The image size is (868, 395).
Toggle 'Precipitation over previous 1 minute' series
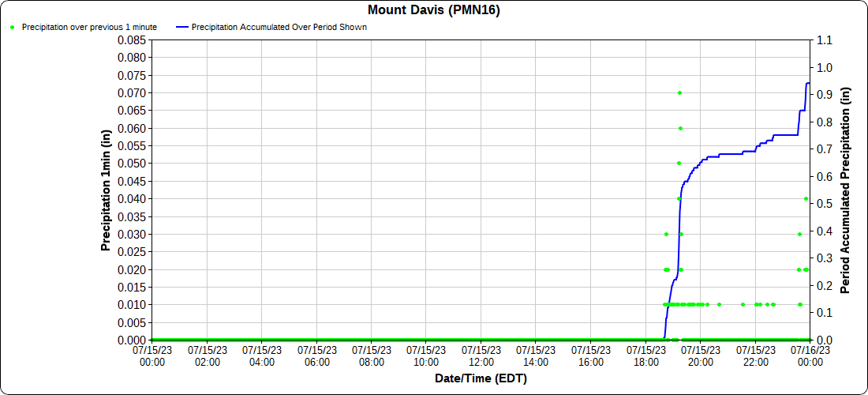pyautogui.click(x=89, y=27)
